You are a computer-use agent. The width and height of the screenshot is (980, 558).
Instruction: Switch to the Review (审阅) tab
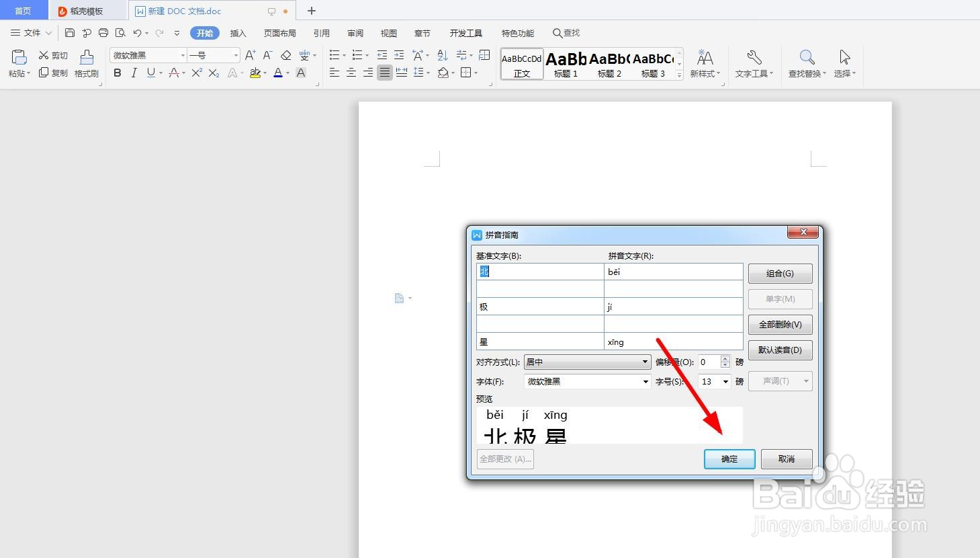click(355, 33)
